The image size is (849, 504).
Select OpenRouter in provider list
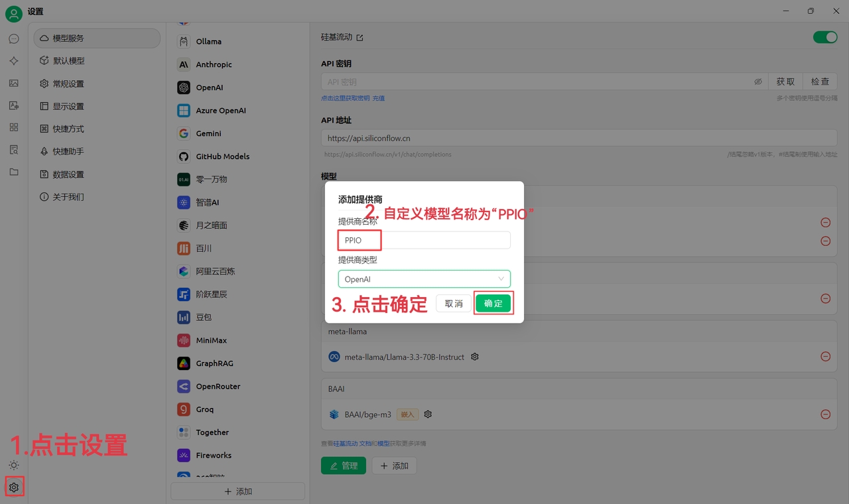(218, 386)
